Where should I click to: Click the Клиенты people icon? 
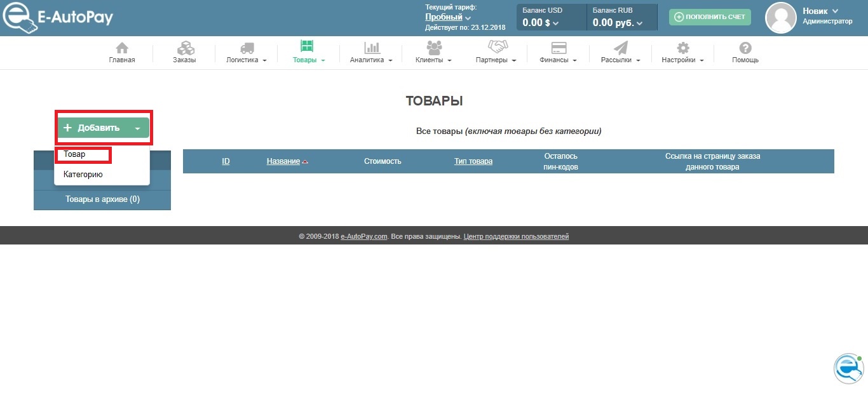(x=434, y=48)
